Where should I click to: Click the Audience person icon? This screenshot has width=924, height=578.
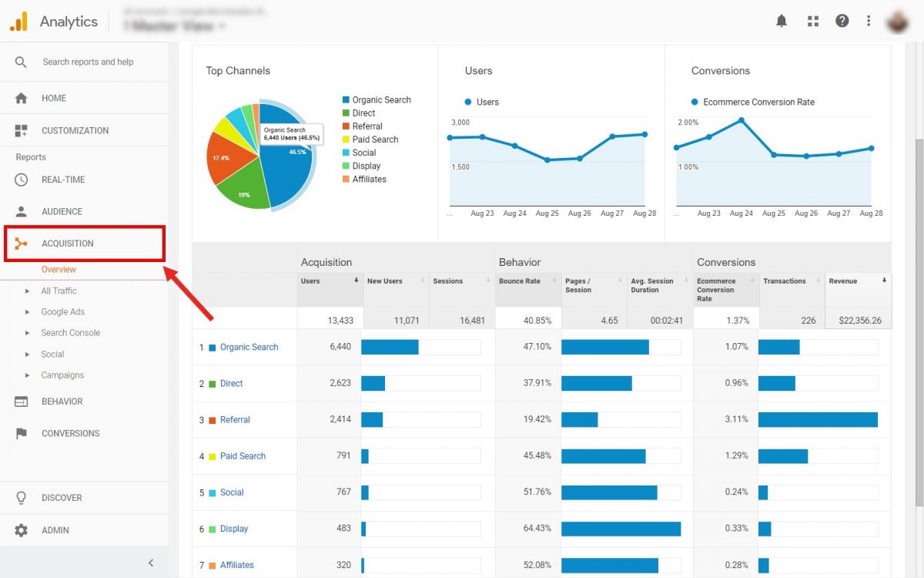21,211
